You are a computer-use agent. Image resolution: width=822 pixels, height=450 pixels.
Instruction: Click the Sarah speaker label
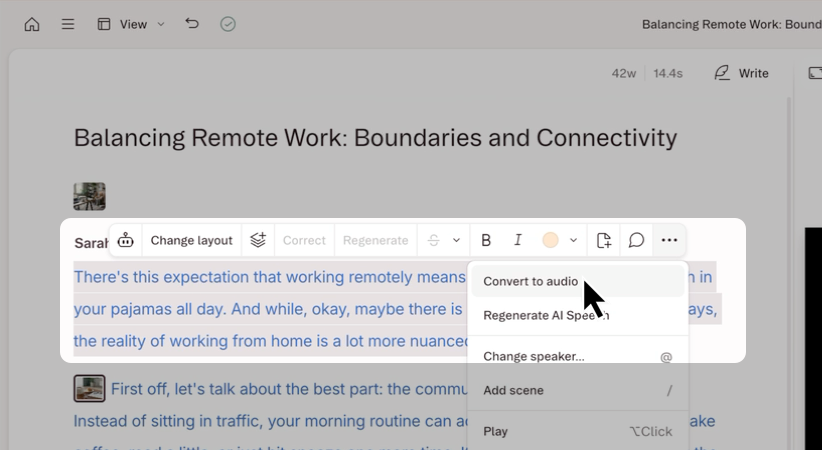(91, 243)
